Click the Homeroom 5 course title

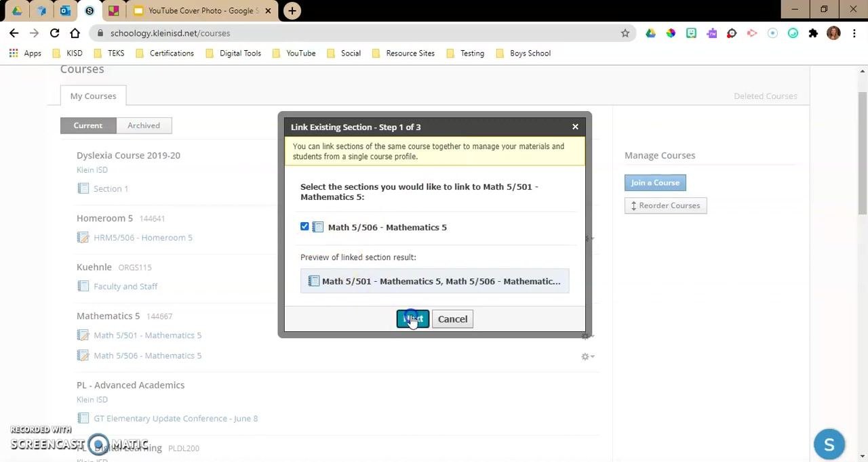[104, 218]
